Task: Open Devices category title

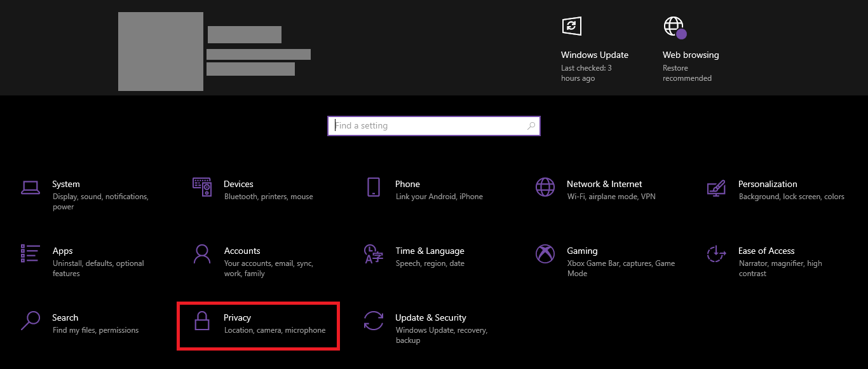Action: pyautogui.click(x=238, y=184)
